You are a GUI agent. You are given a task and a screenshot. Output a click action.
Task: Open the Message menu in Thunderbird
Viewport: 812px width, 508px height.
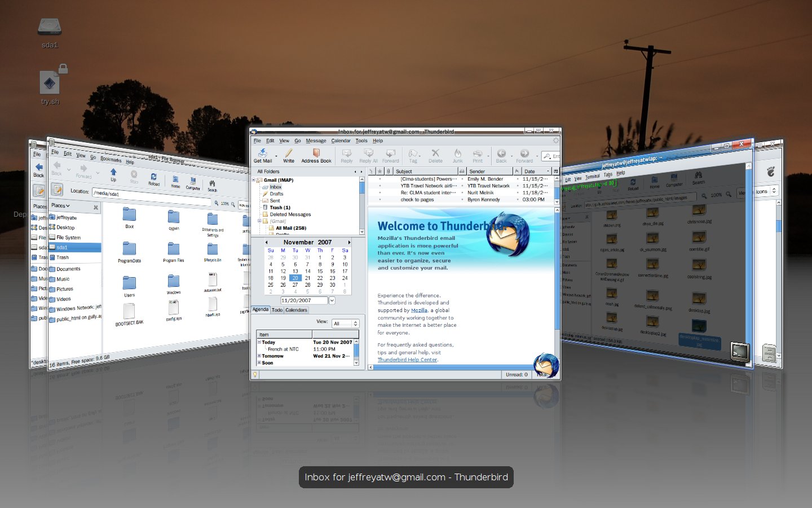click(316, 141)
